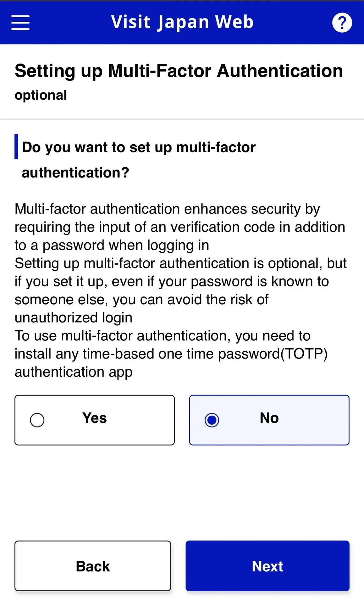Choose the No option box label
The width and height of the screenshot is (364, 613).
(x=269, y=418)
